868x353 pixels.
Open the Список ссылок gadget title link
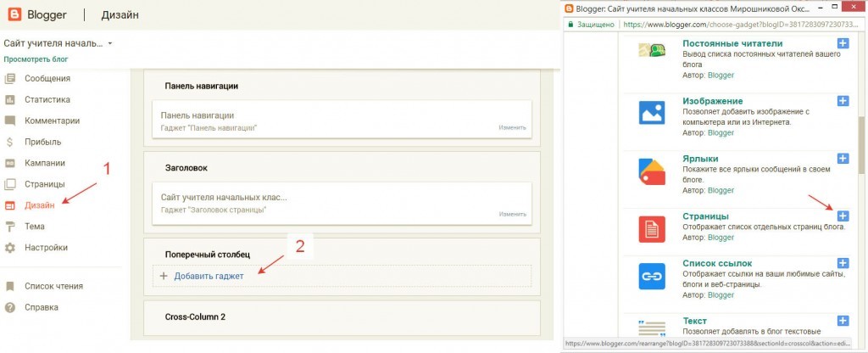(x=717, y=263)
